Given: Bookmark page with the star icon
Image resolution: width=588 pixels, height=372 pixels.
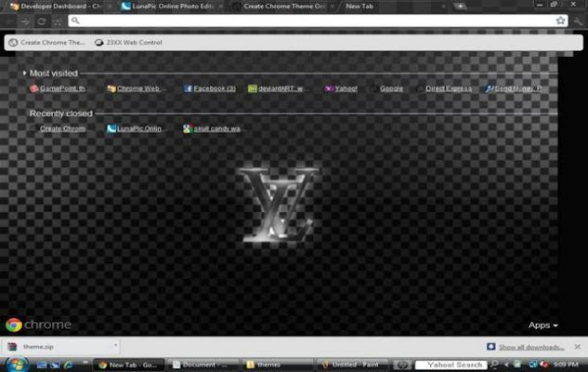Looking at the screenshot, I should [x=560, y=20].
